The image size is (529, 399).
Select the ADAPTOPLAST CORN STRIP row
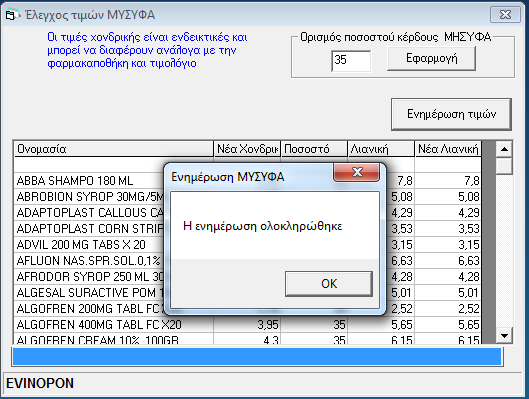[89, 229]
